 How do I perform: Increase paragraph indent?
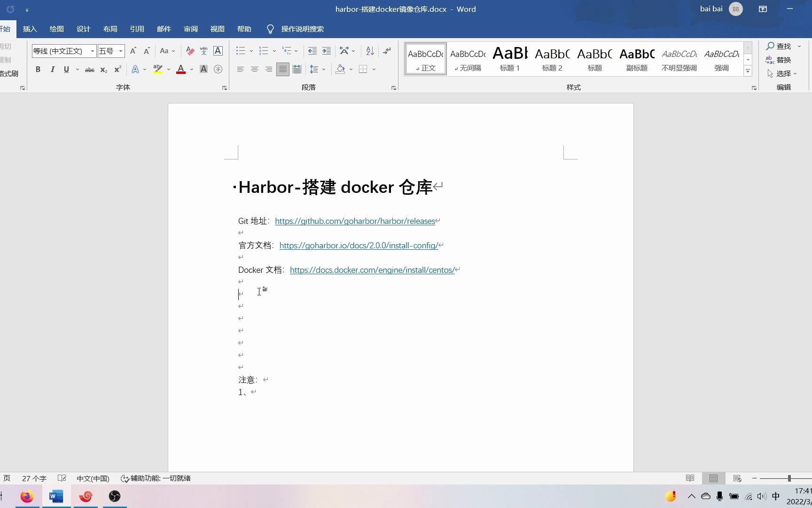point(327,51)
